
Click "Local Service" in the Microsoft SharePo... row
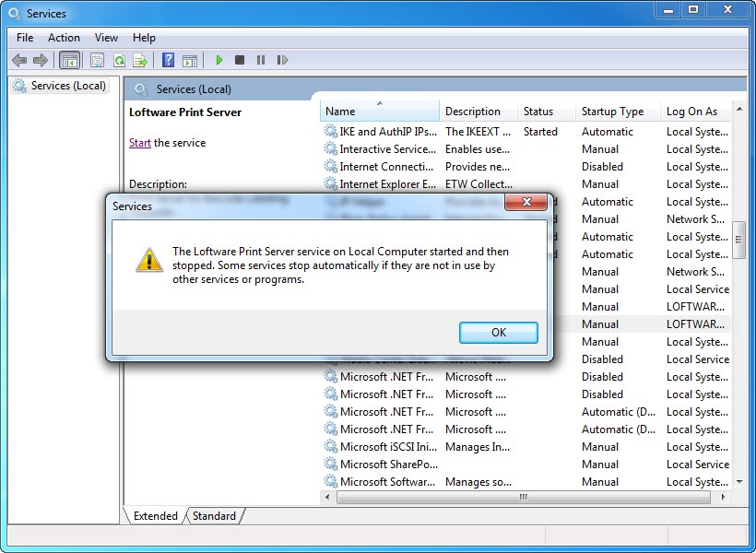tap(698, 465)
